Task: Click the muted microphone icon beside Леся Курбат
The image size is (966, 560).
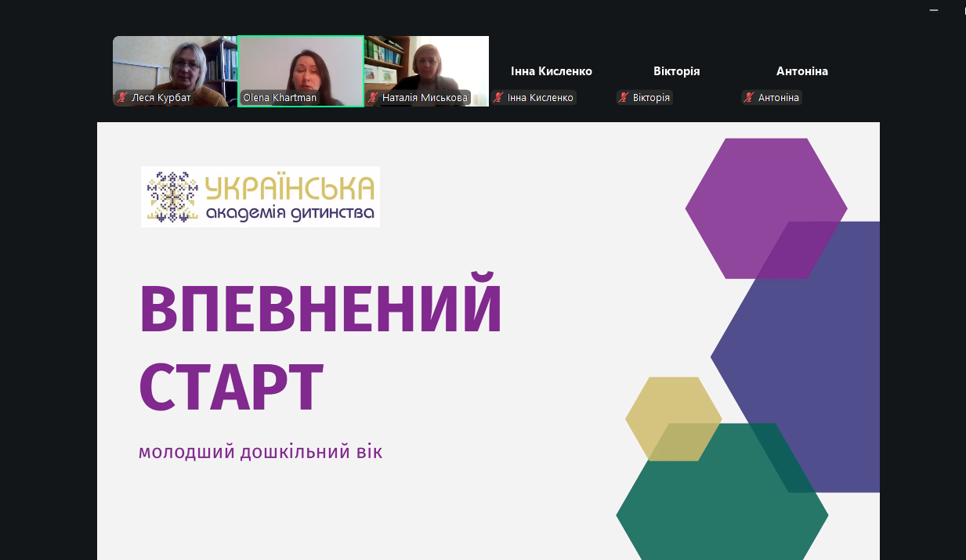Action: tap(122, 98)
